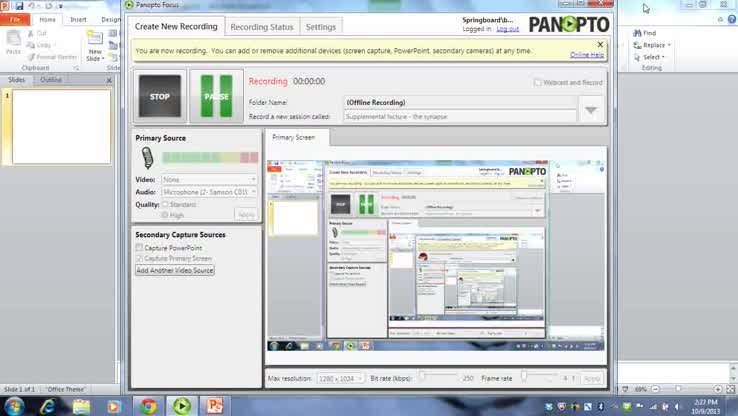Dismiss the yellow recording notification bar
This screenshot has width=738, height=416.
(x=600, y=44)
